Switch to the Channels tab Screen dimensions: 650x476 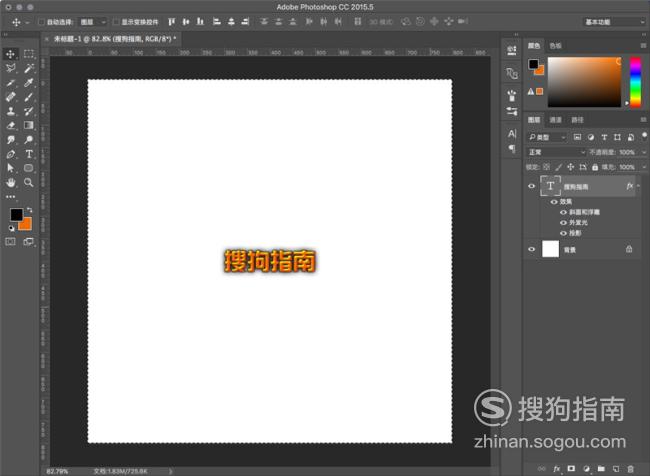point(555,120)
